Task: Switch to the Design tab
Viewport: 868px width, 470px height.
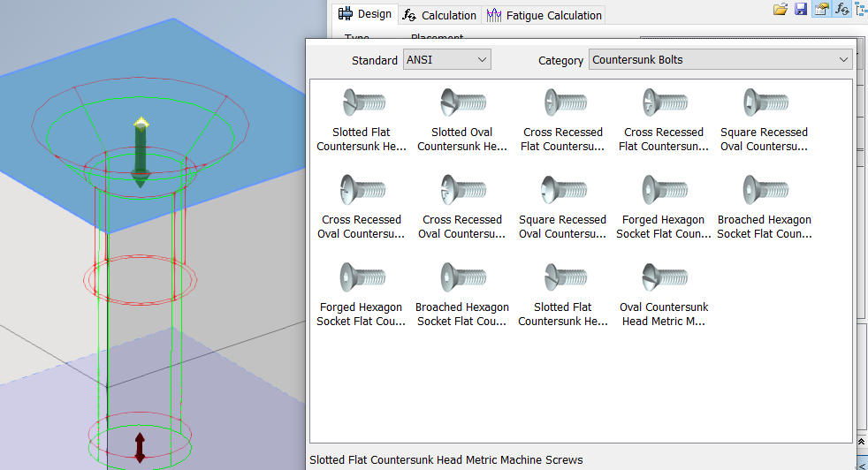Action: tap(365, 14)
